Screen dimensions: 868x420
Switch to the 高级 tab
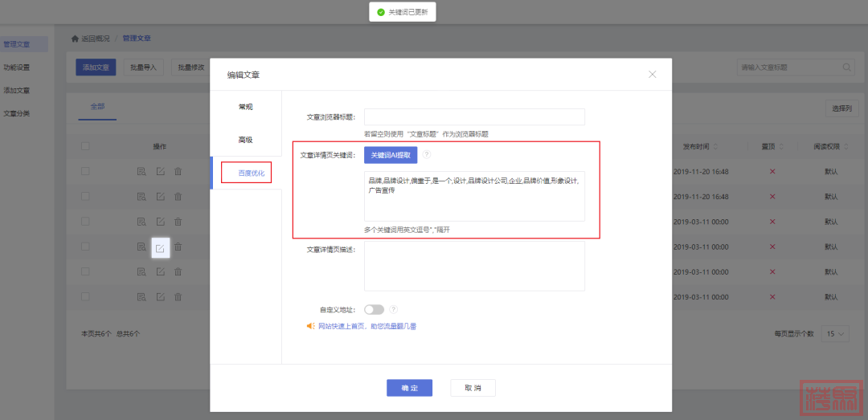coord(245,140)
